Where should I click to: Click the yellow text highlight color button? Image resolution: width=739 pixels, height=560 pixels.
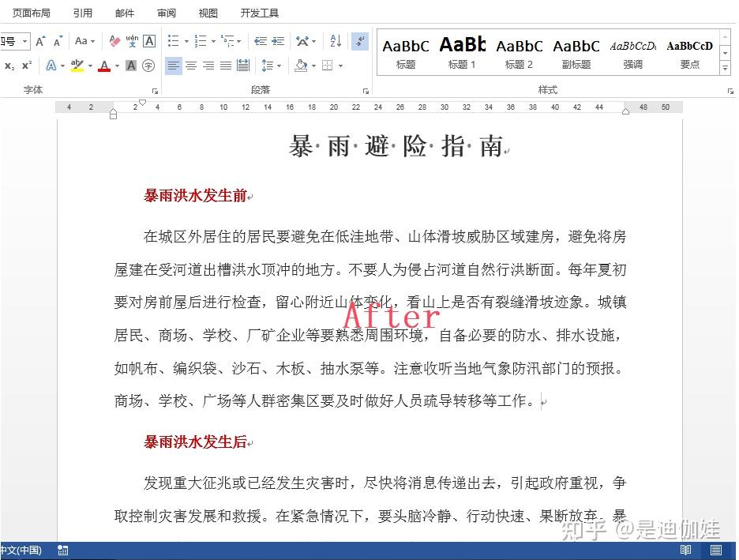click(x=77, y=66)
